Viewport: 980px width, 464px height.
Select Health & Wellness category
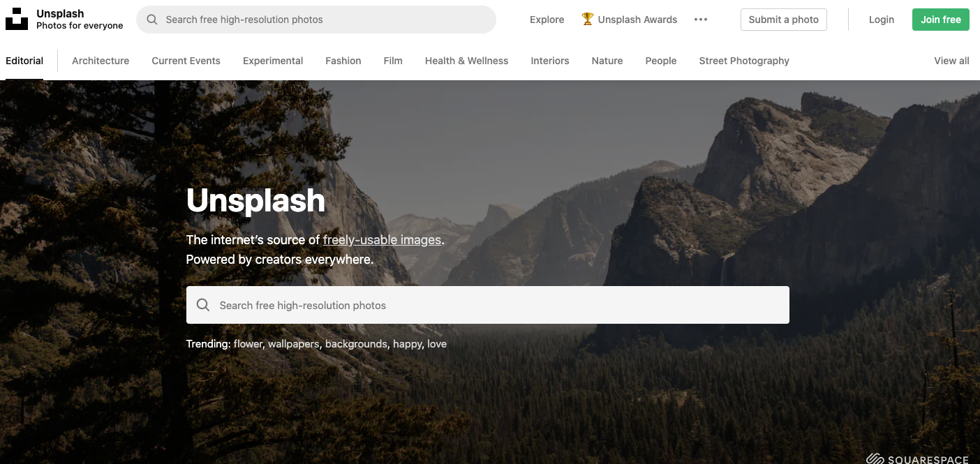466,61
